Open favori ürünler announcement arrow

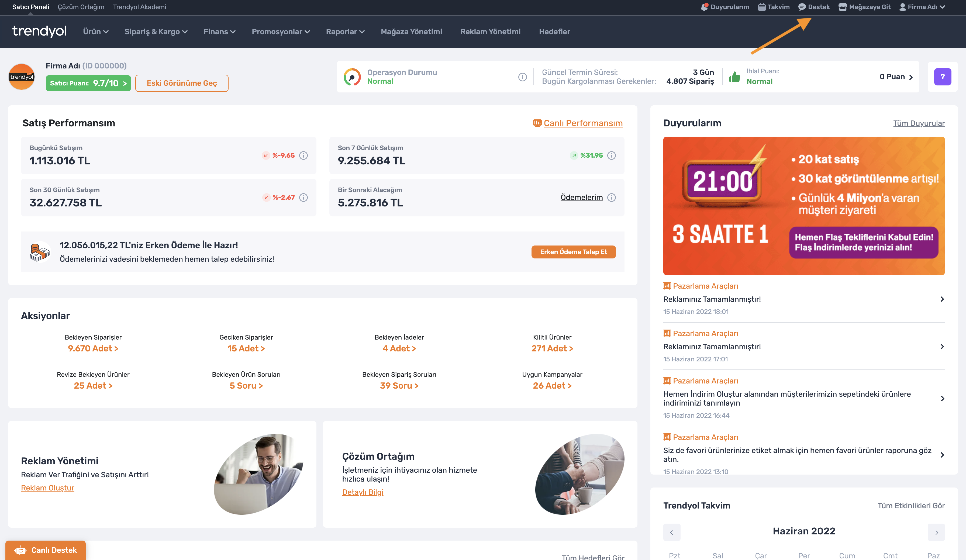942,455
